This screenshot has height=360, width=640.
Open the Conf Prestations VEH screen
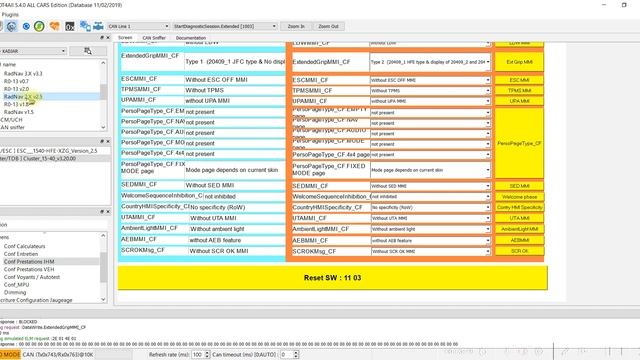click(29, 269)
